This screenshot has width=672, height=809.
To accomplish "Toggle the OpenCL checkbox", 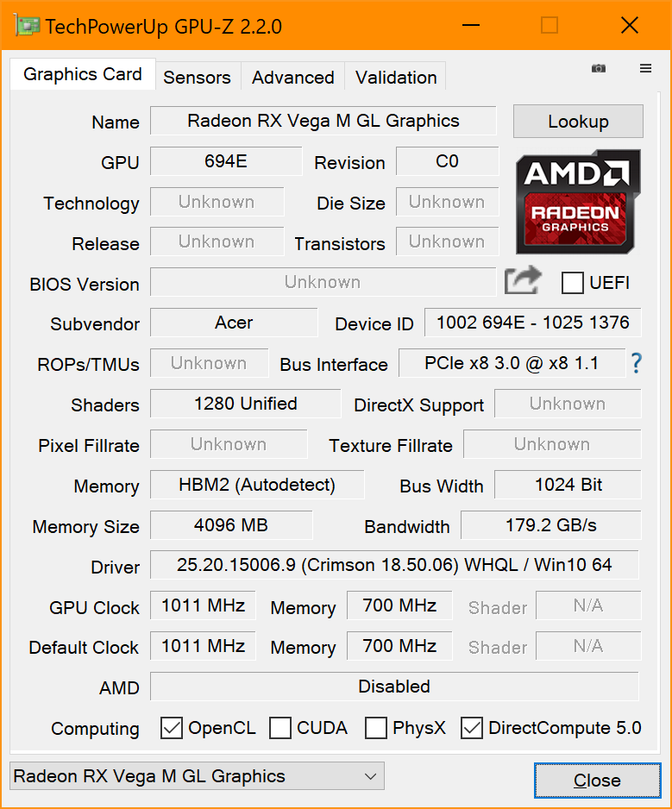I will pyautogui.click(x=172, y=728).
